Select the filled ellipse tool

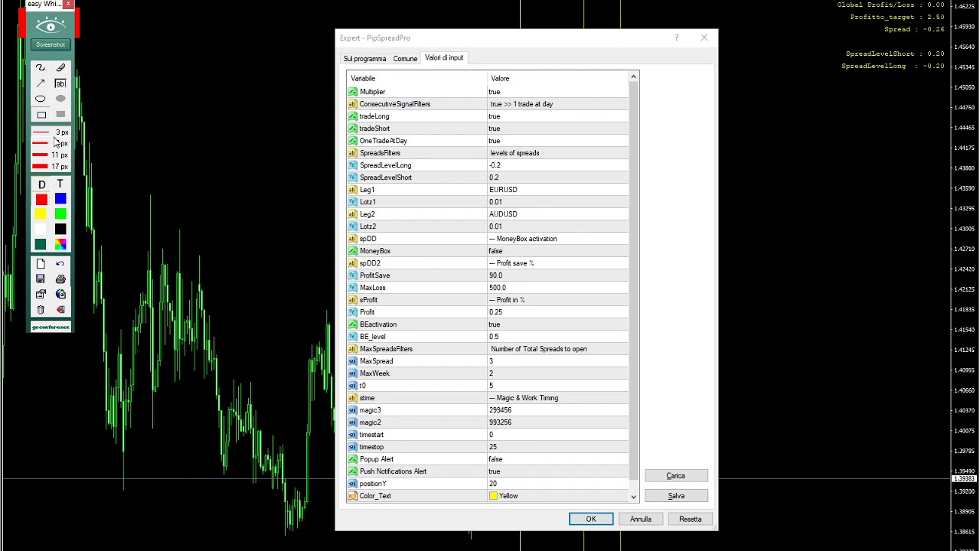click(x=60, y=99)
